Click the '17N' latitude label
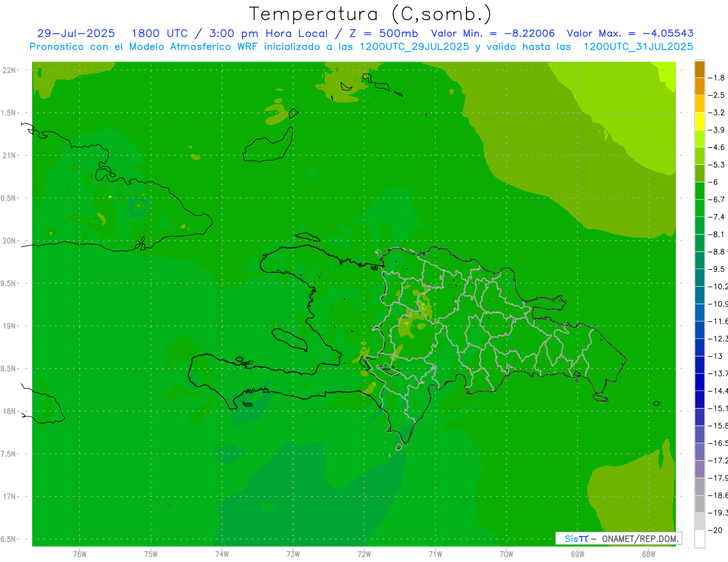The width and height of the screenshot is (728, 562). click(10, 497)
